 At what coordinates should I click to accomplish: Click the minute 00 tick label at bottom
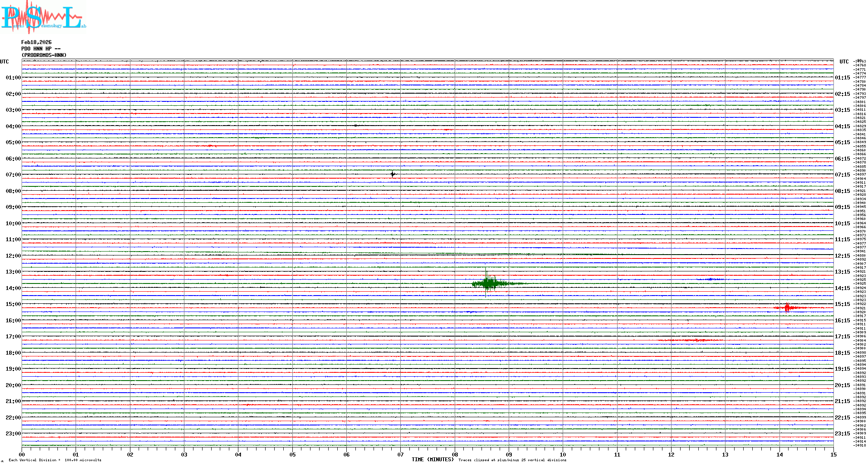22,454
